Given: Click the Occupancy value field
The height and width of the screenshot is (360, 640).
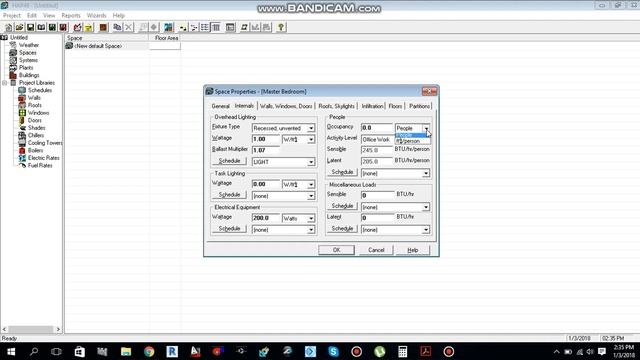Looking at the screenshot, I should click(376, 128).
